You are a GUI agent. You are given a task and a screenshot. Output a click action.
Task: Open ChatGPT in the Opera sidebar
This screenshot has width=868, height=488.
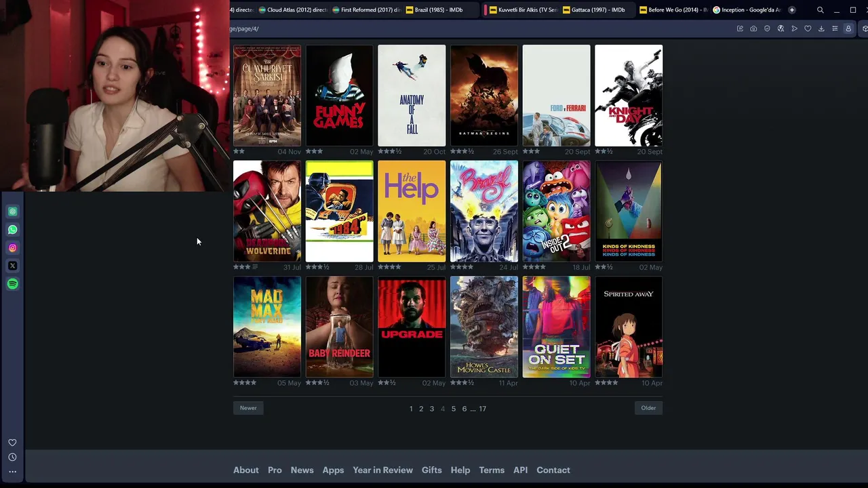click(12, 211)
